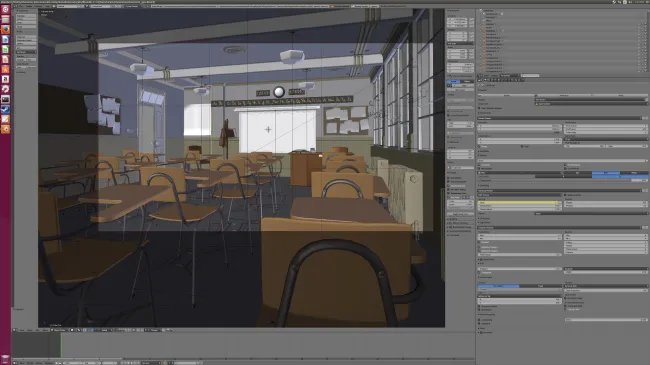The height and width of the screenshot is (365, 650).
Task: Toggle the Transparent checkbox in Film panel
Action: [479, 273]
